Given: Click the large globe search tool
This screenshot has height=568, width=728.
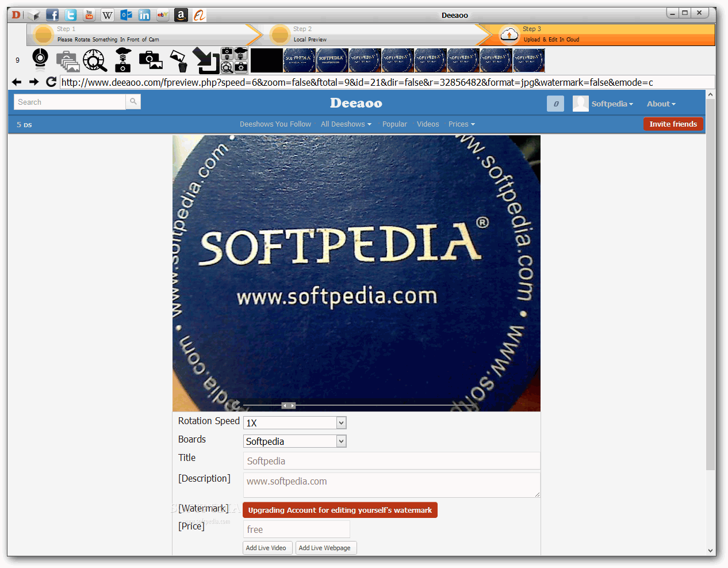Looking at the screenshot, I should [x=95, y=60].
